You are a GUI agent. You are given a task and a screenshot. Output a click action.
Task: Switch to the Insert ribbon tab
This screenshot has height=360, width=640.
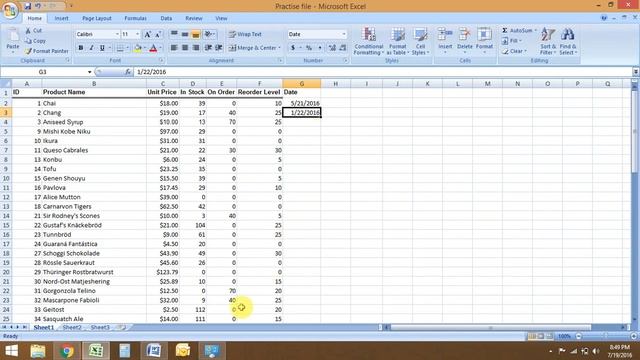(62, 18)
